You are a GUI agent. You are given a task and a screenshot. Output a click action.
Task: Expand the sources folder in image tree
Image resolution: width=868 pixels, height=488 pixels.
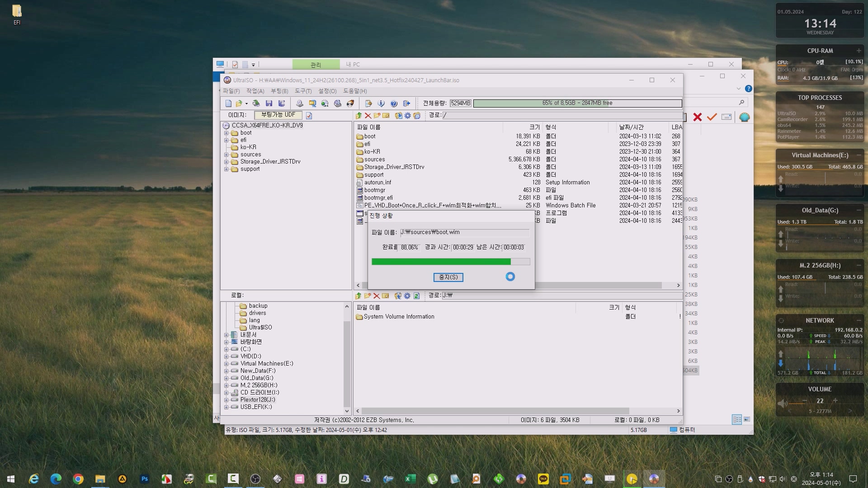tap(226, 155)
